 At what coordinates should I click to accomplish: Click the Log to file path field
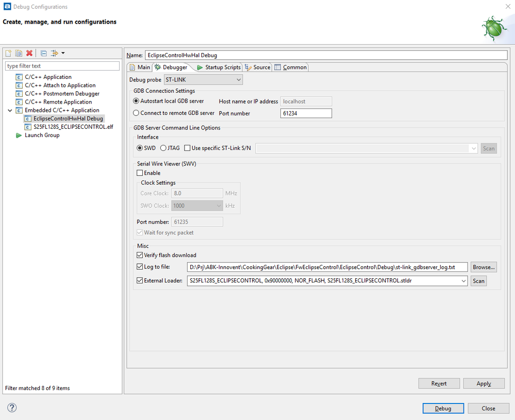coord(327,267)
